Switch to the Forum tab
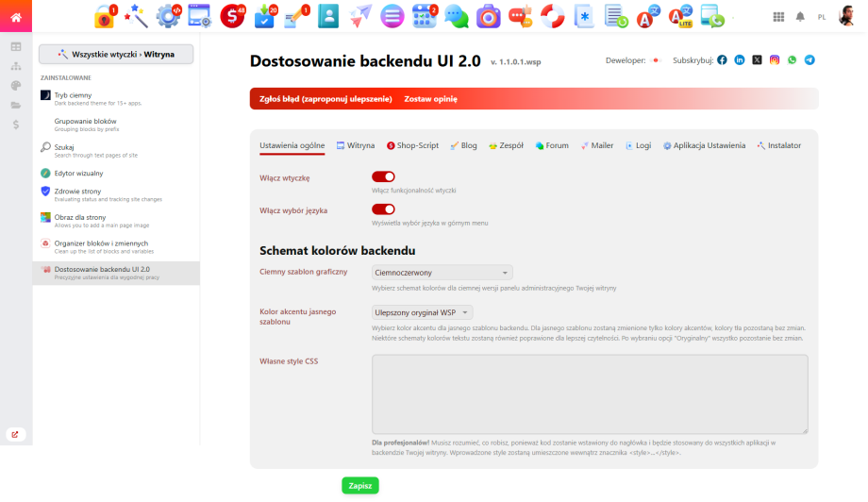This screenshot has width=868, height=502. (x=552, y=145)
